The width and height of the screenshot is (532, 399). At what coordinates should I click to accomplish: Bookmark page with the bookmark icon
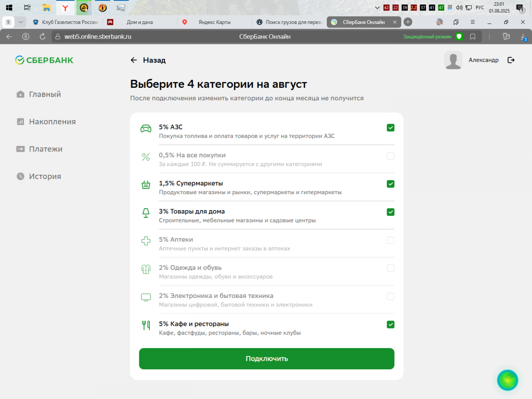coord(473,36)
